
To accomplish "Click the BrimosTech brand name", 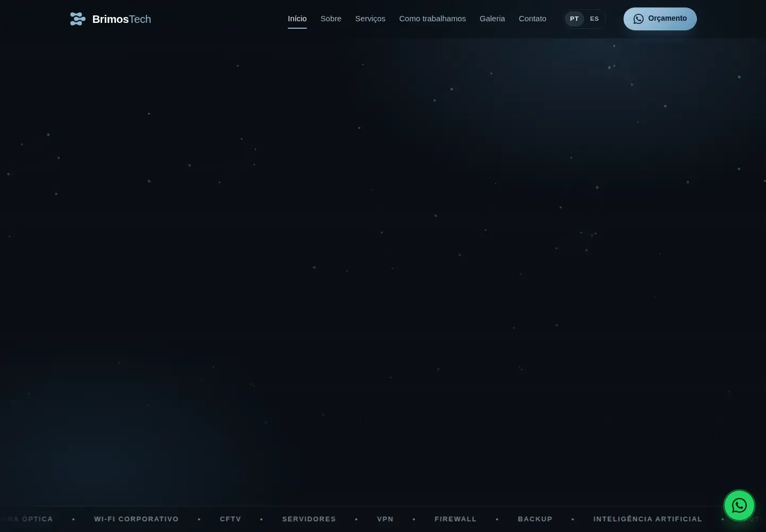I will 122,19.
